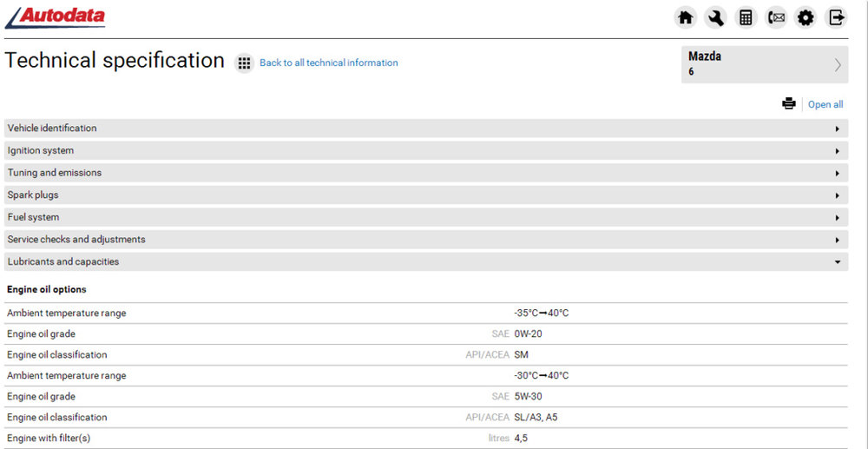Screen dimensions: 868x449
Task: Expand Service checks and adjustments arrow
Action: pyautogui.click(x=838, y=241)
